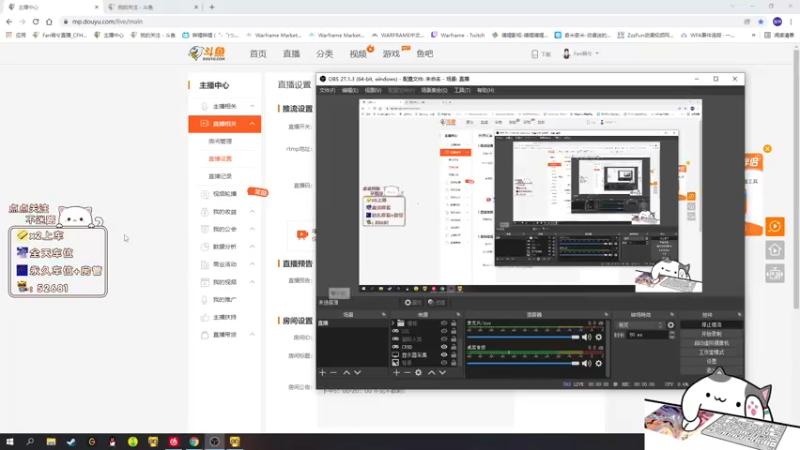
Task: Click 开始录制 in OBS controls
Action: coord(711,334)
